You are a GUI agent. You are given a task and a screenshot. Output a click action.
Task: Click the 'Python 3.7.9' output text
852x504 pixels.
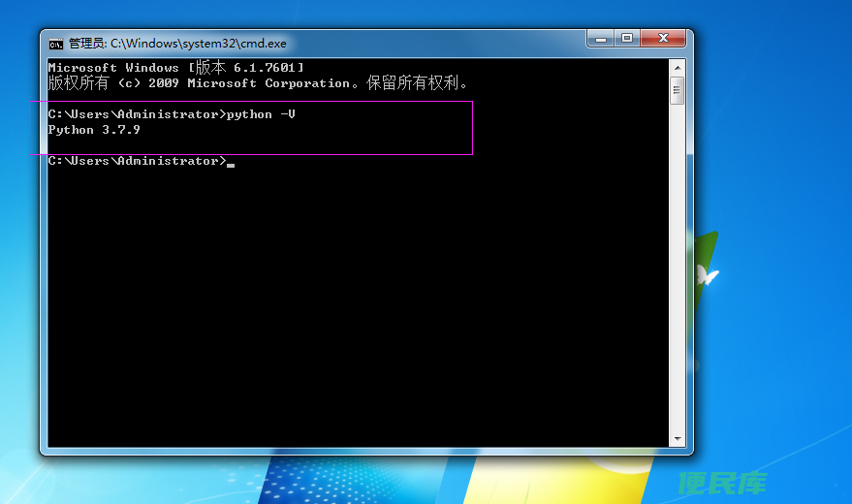[94, 130]
